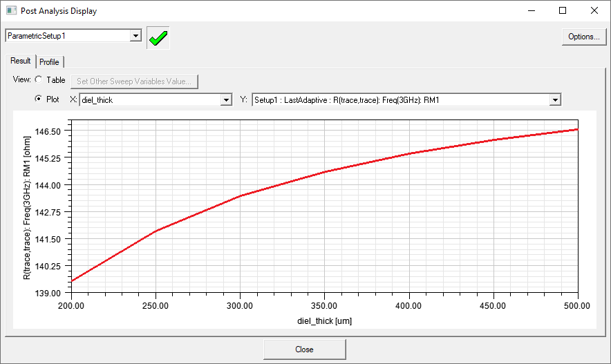Click the Close button at the bottom
The height and width of the screenshot is (364, 611).
[x=304, y=349]
